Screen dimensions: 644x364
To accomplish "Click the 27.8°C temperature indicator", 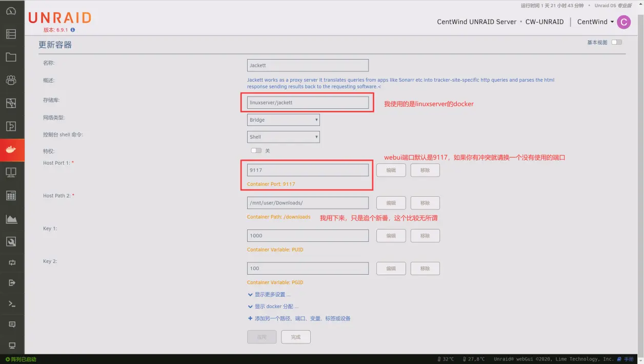I will (474, 359).
